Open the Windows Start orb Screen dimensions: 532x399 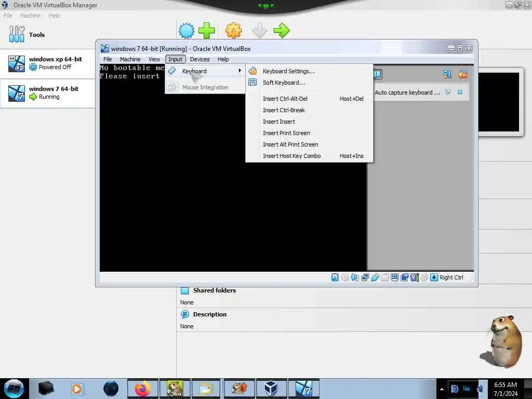14,389
